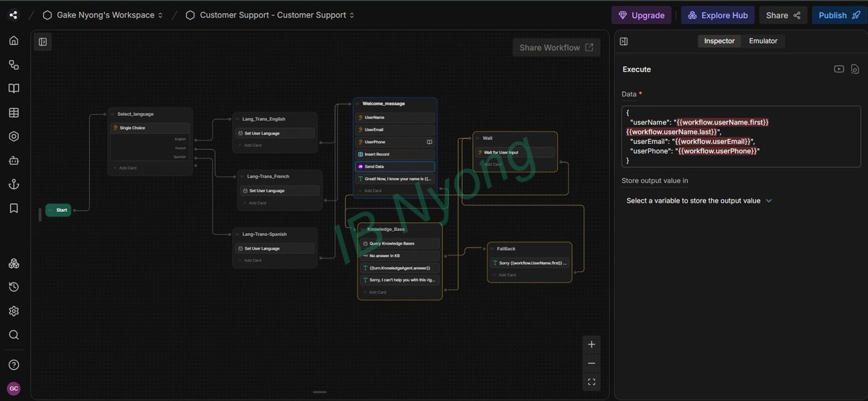Click the Botpress logo at top left

14,14
